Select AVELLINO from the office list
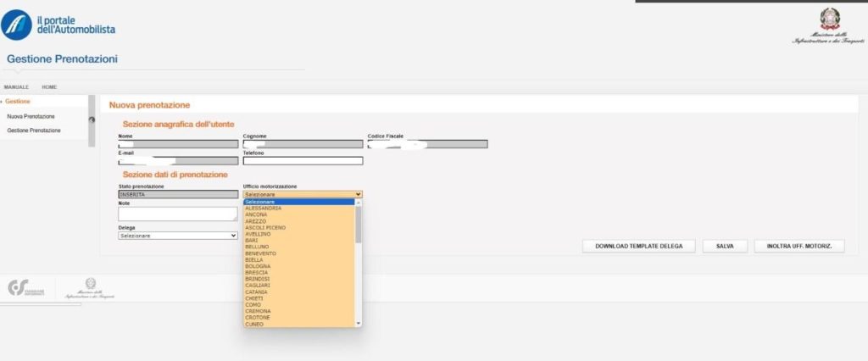This screenshot has width=868, height=361. click(x=299, y=234)
